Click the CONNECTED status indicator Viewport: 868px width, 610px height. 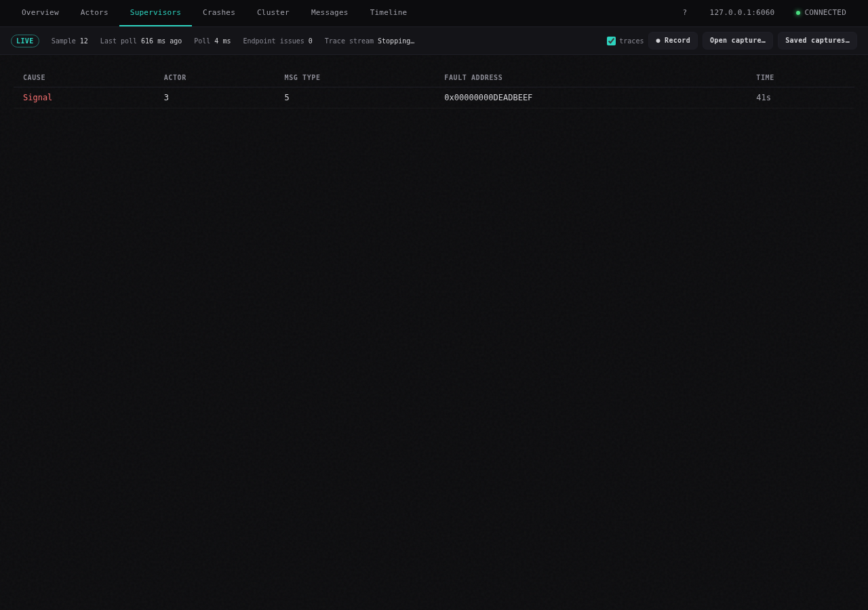[x=821, y=13]
